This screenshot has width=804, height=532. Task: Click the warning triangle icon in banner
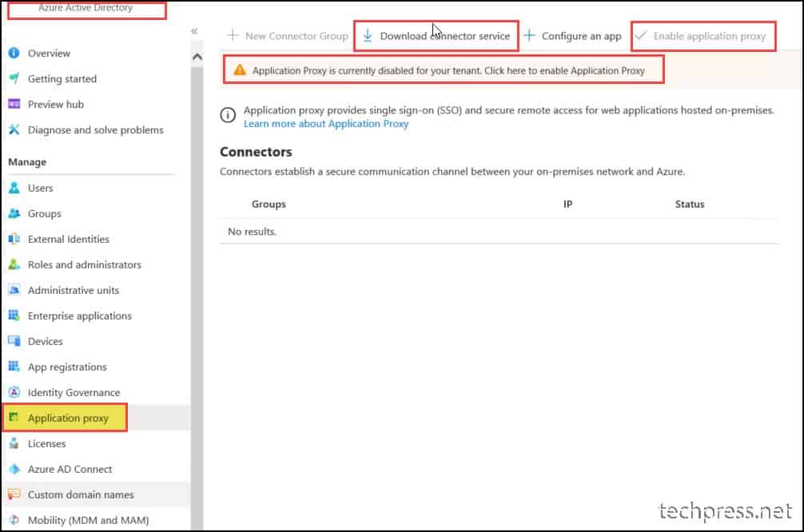tap(240, 70)
